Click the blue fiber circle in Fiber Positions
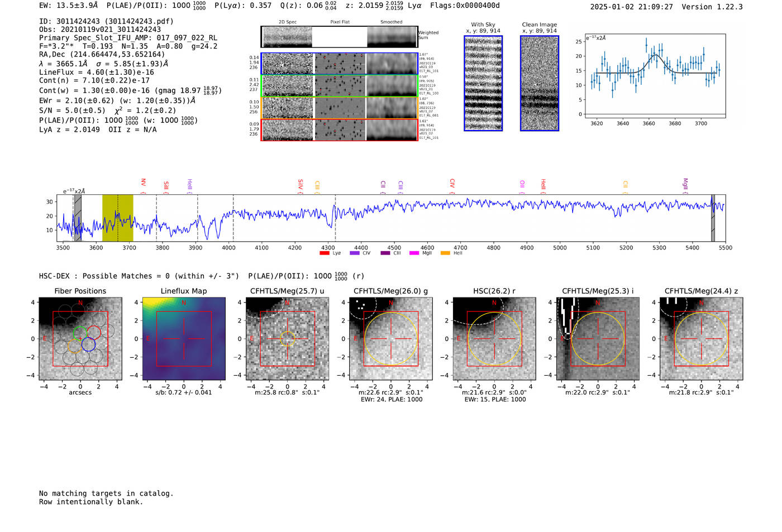The height and width of the screenshot is (532, 782). (x=88, y=344)
